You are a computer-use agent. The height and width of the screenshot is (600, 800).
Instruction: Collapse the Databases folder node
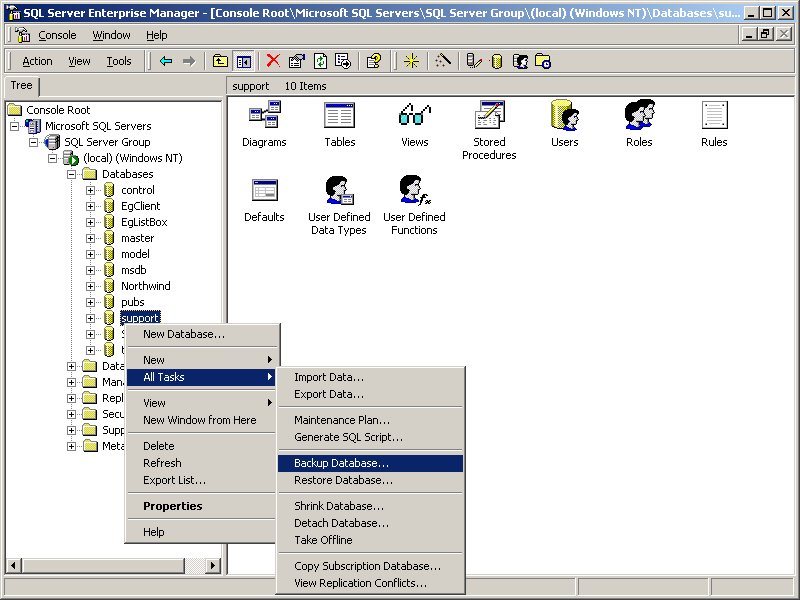(x=71, y=174)
